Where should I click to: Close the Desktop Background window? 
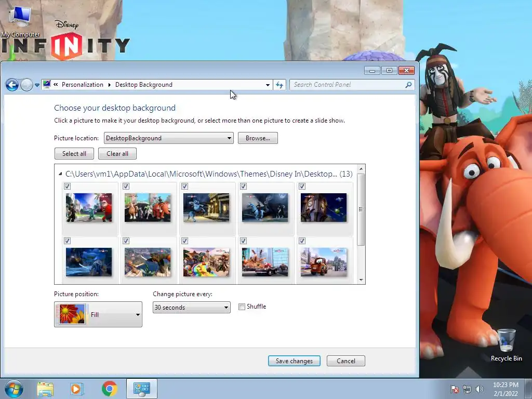coord(406,71)
